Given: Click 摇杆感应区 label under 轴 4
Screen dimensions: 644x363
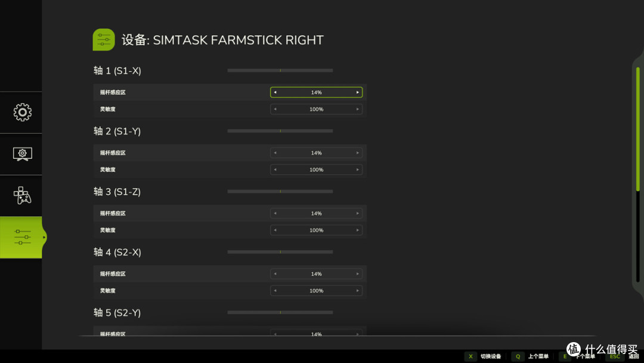Looking at the screenshot, I should [113, 274].
